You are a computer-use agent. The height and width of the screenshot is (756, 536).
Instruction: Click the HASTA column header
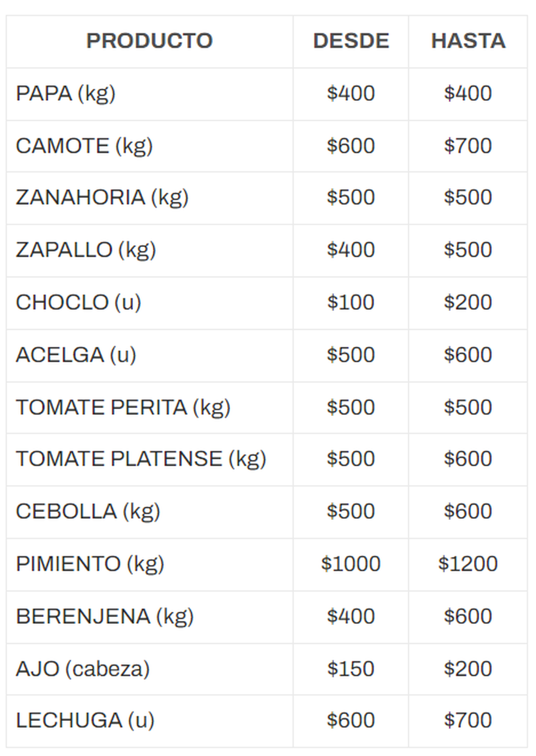pos(468,41)
